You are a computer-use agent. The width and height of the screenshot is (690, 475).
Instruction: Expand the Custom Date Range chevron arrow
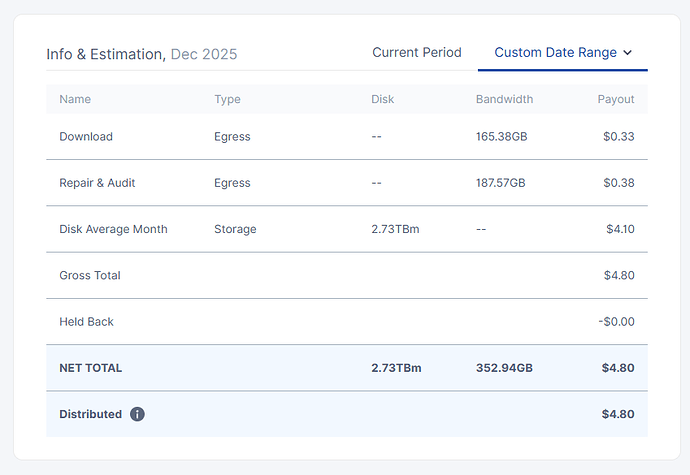click(627, 53)
